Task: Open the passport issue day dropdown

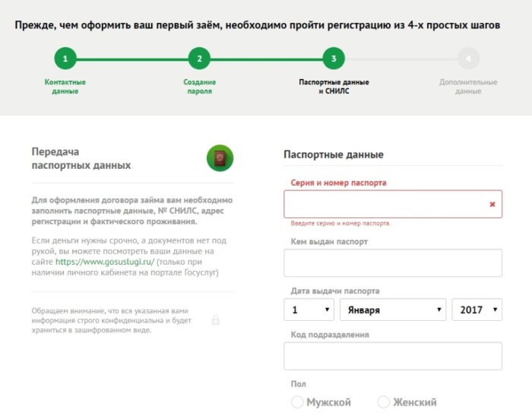Action: click(309, 310)
